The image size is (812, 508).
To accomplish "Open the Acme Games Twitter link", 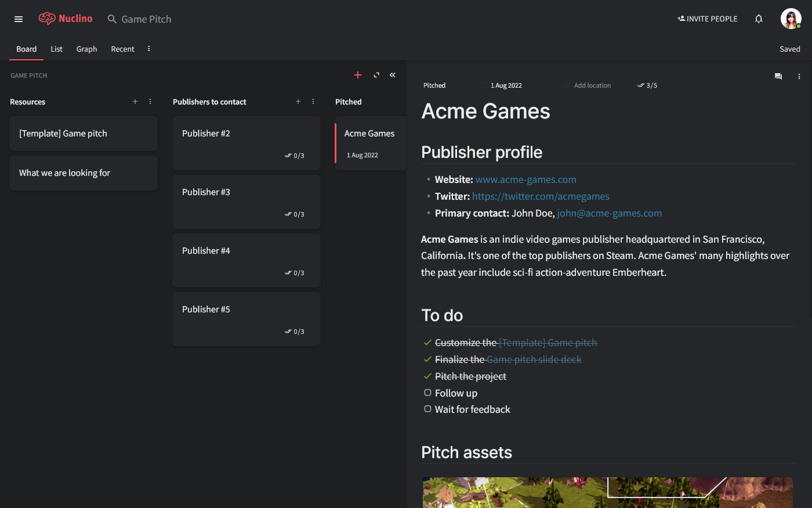I will [x=541, y=196].
